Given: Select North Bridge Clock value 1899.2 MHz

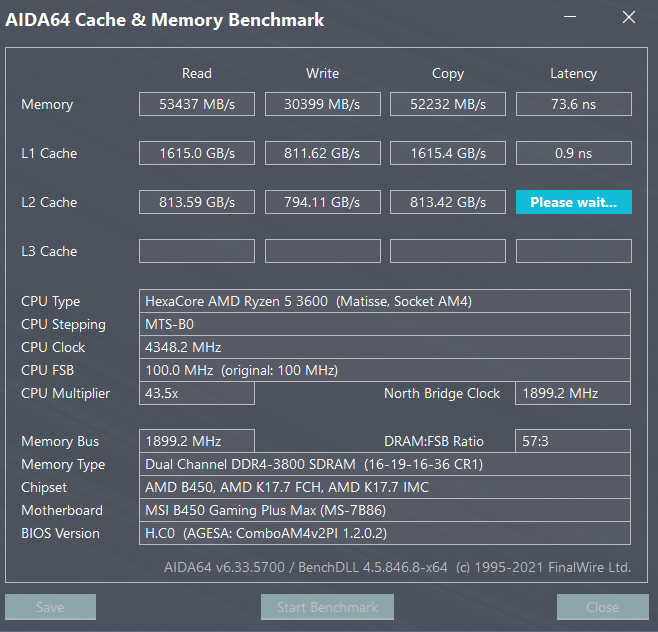Looking at the screenshot, I should click(573, 393).
